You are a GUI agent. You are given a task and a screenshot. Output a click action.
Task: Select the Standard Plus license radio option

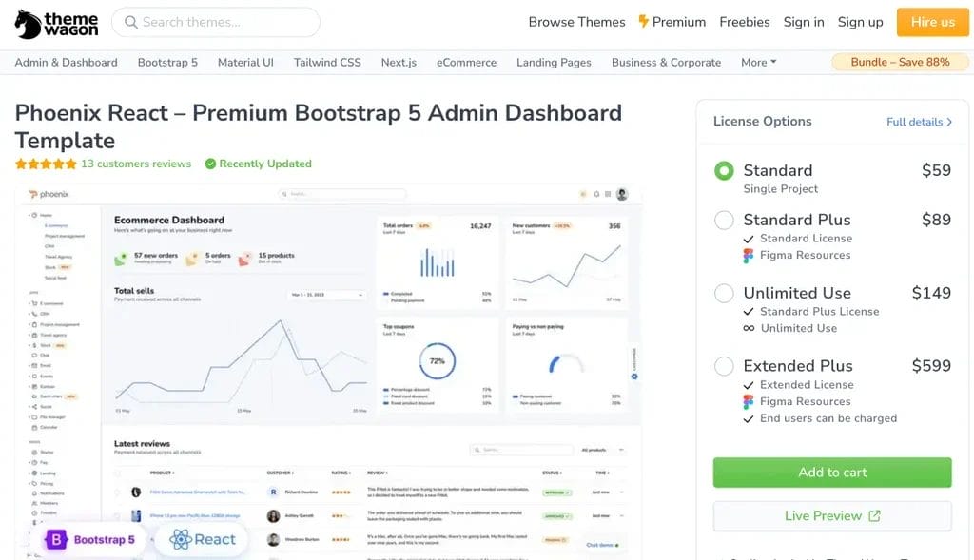724,220
